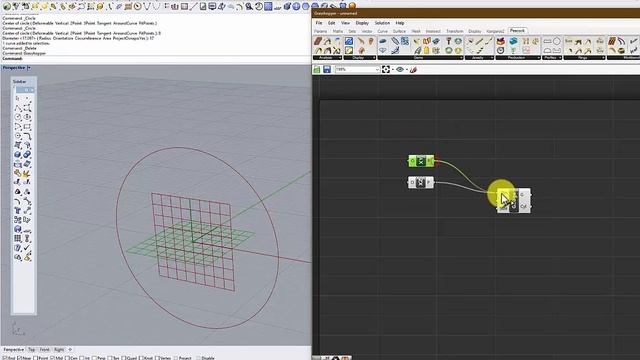
Task: Choose the Fillet curves tool in sidebar
Action: [x=27, y=136]
